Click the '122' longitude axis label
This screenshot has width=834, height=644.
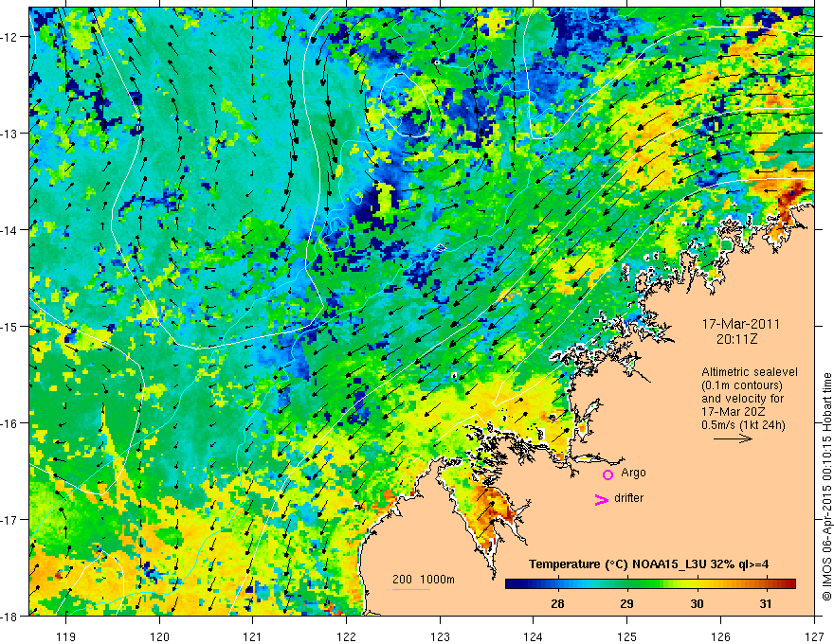(346, 636)
